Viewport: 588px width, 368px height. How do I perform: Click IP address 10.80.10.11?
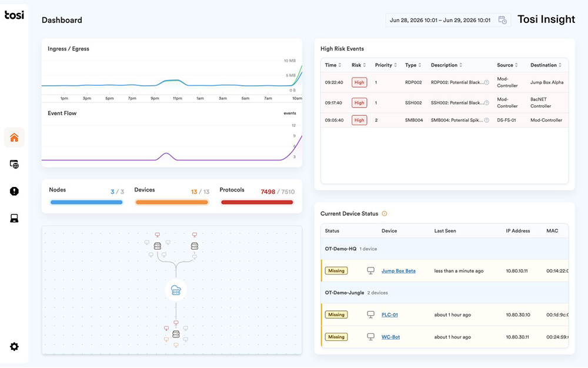[517, 271]
